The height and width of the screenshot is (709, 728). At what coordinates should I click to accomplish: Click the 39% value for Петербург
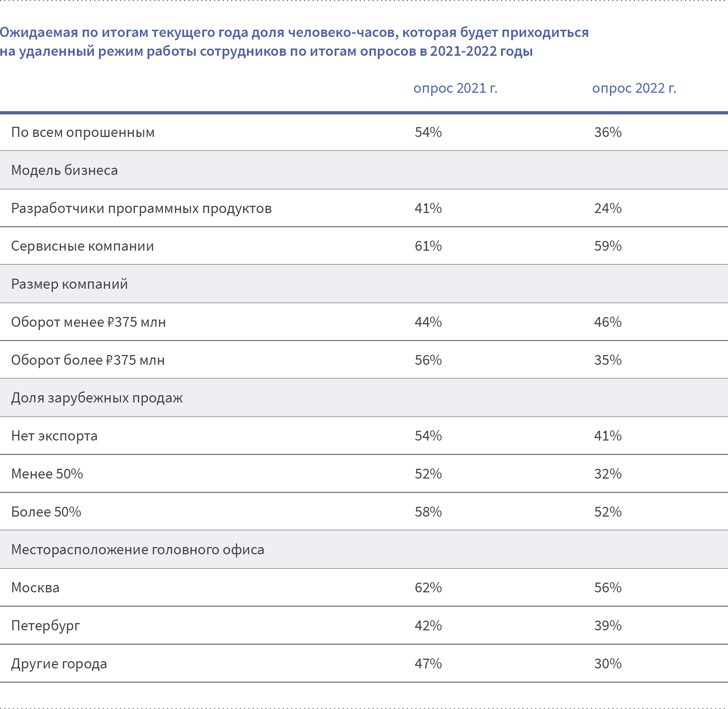pos(608,626)
